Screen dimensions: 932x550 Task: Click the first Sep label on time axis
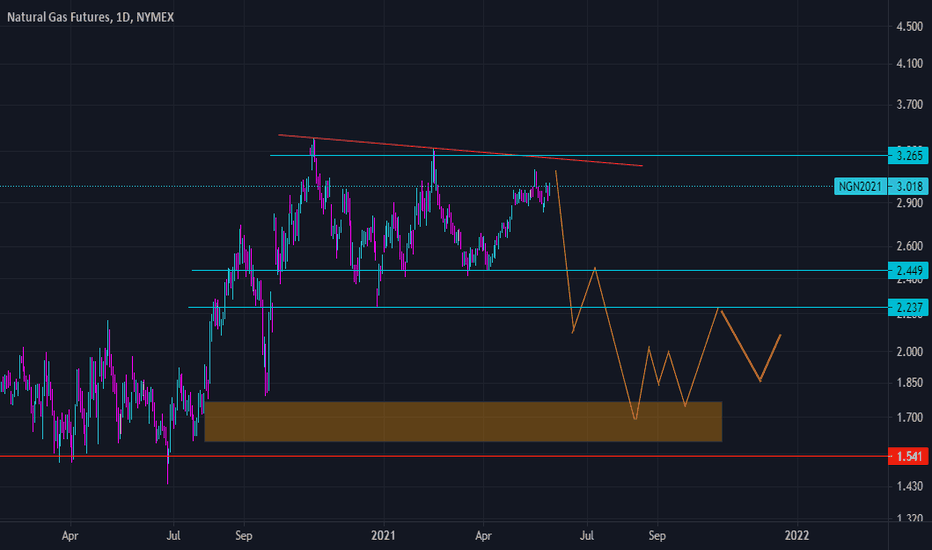point(244,536)
